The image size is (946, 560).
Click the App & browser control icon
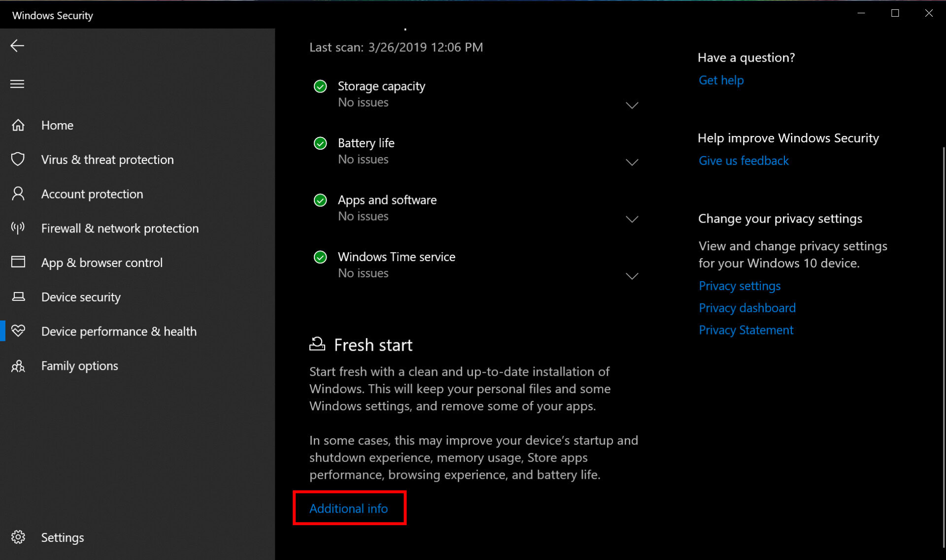pyautogui.click(x=19, y=263)
